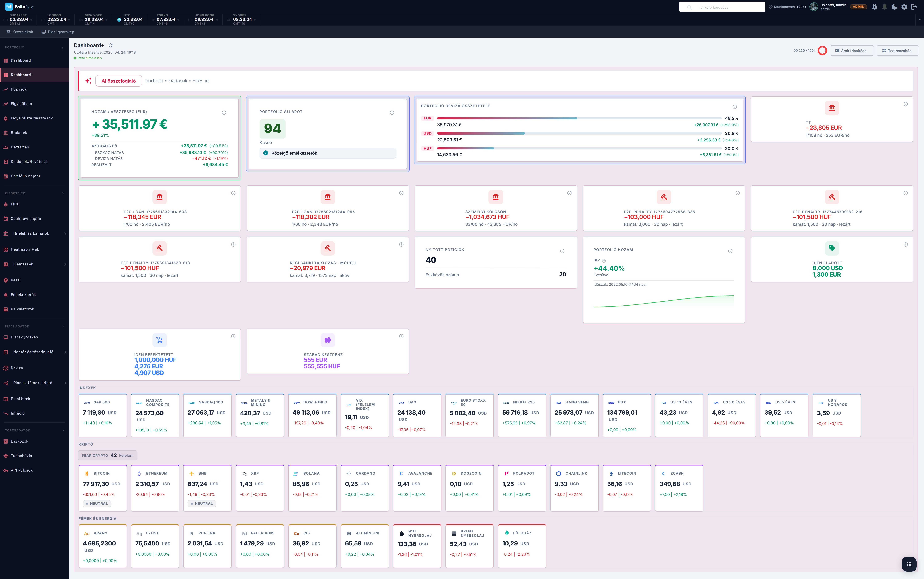Collapse the Törzsadatok sidebar section
Screen dimensions: 924x579
(x=63, y=430)
